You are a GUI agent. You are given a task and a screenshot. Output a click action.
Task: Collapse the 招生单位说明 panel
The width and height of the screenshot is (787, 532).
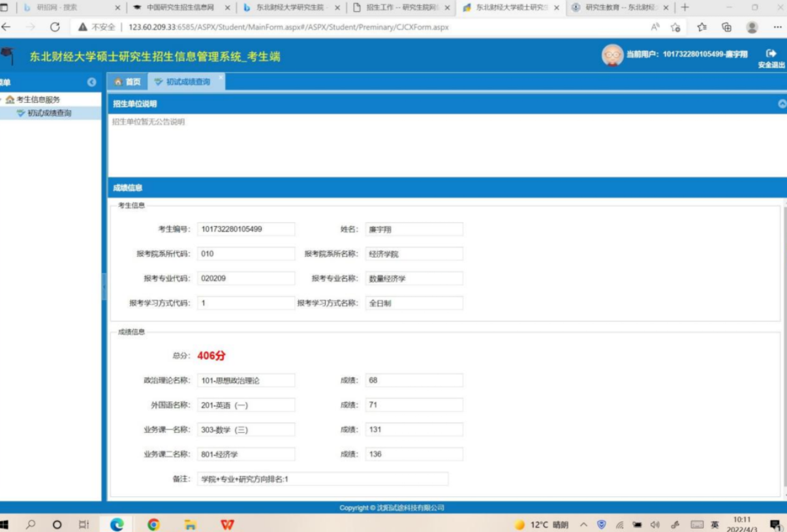click(x=782, y=104)
